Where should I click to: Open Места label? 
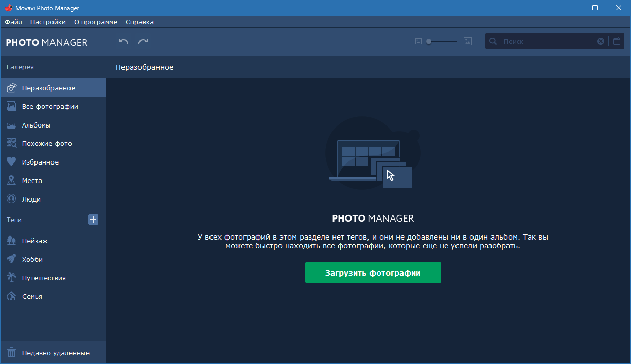pyautogui.click(x=32, y=180)
